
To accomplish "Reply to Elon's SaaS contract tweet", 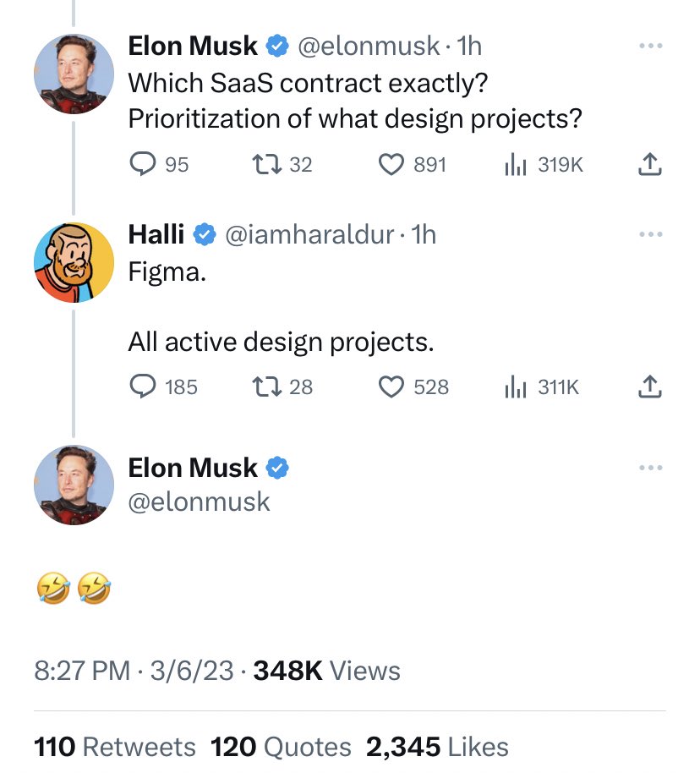I will [x=143, y=164].
